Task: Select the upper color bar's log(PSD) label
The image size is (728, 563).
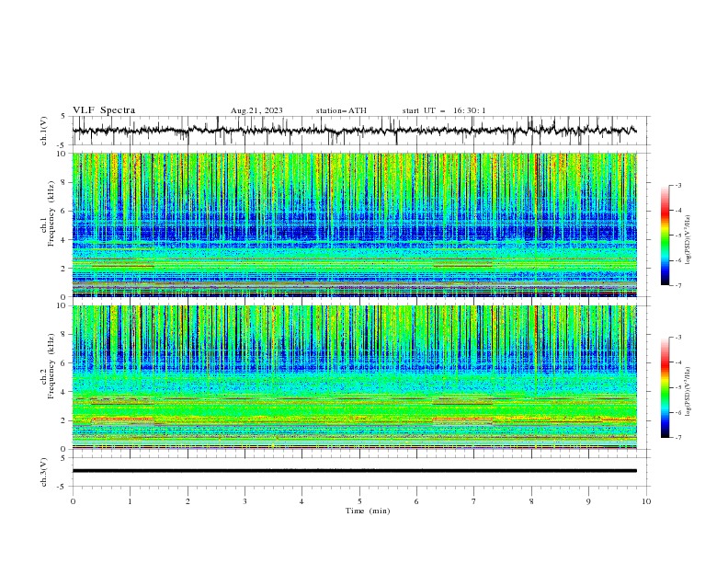Action: 688,240
